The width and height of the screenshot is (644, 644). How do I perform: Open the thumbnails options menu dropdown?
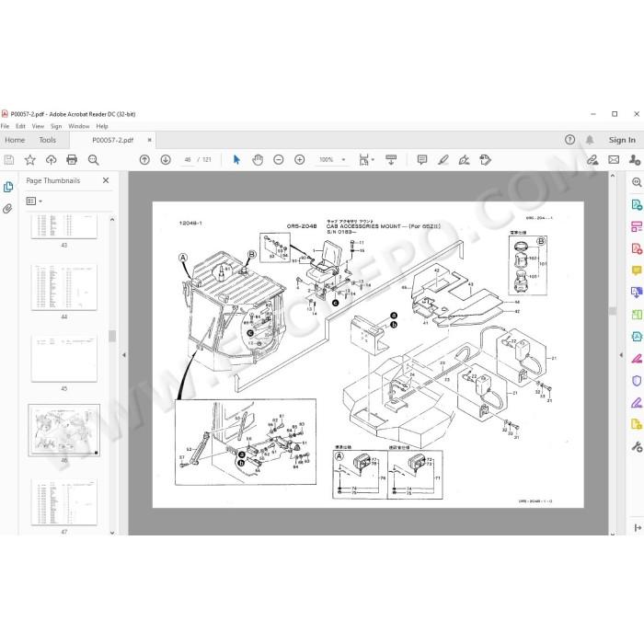tap(34, 201)
